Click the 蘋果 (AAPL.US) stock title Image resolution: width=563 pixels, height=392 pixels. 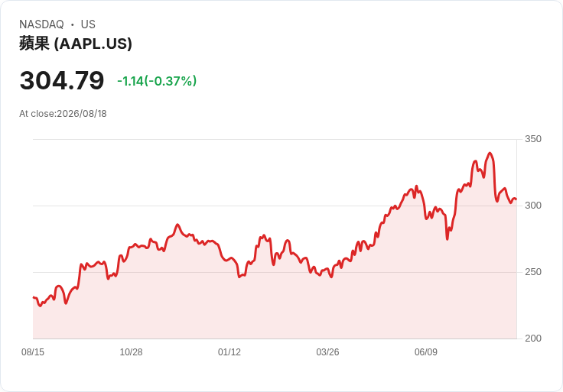point(76,44)
